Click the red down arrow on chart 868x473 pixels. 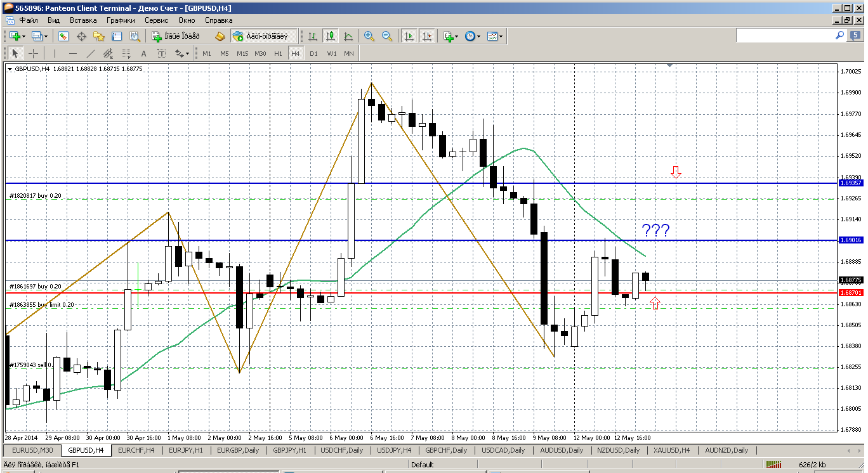(x=676, y=172)
